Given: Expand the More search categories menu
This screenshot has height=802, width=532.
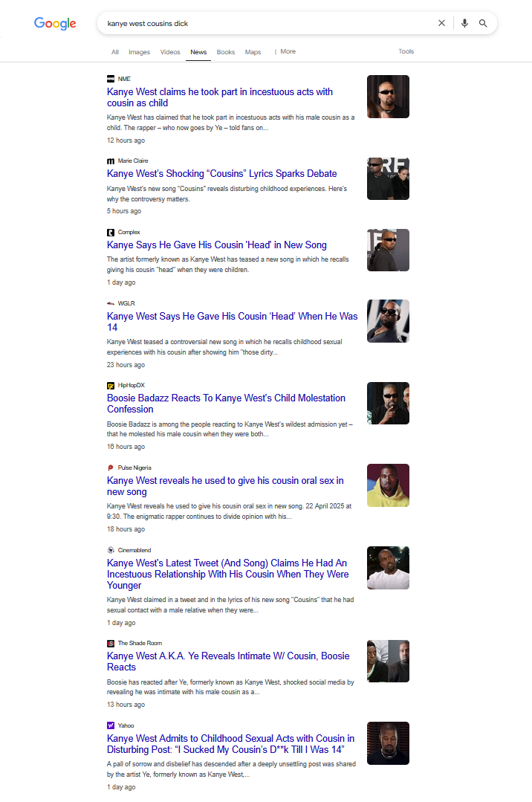Looking at the screenshot, I should (x=285, y=52).
